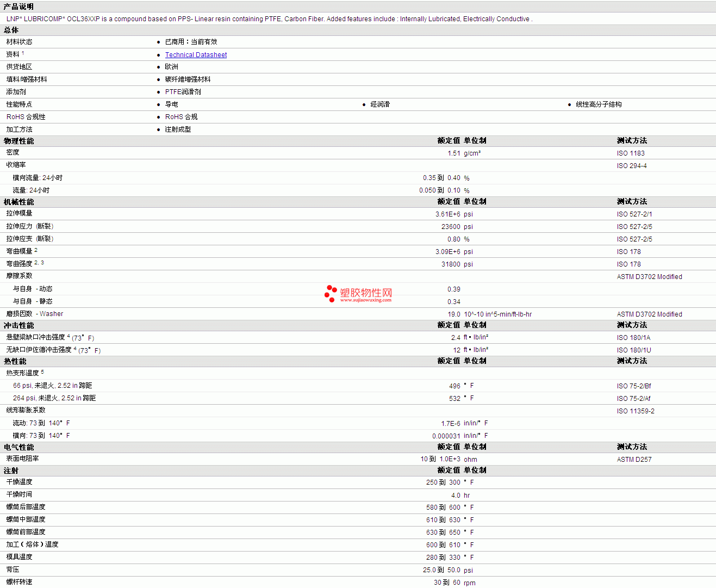Select the density value 1.51
716x588 pixels.
(x=454, y=153)
